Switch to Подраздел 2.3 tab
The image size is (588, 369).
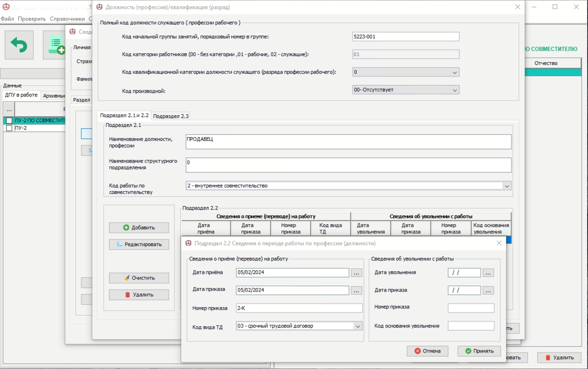[x=171, y=116]
